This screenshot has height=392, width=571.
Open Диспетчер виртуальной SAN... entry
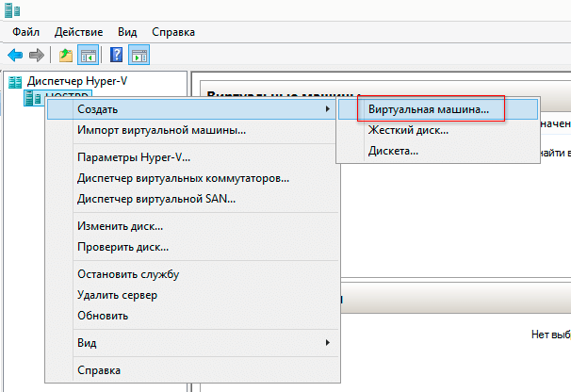(x=193, y=199)
